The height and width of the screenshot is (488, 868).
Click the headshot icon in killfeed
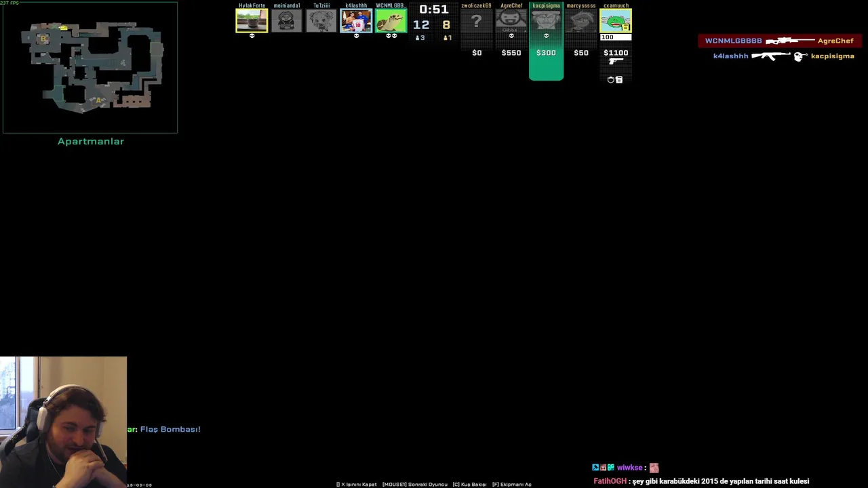point(800,56)
